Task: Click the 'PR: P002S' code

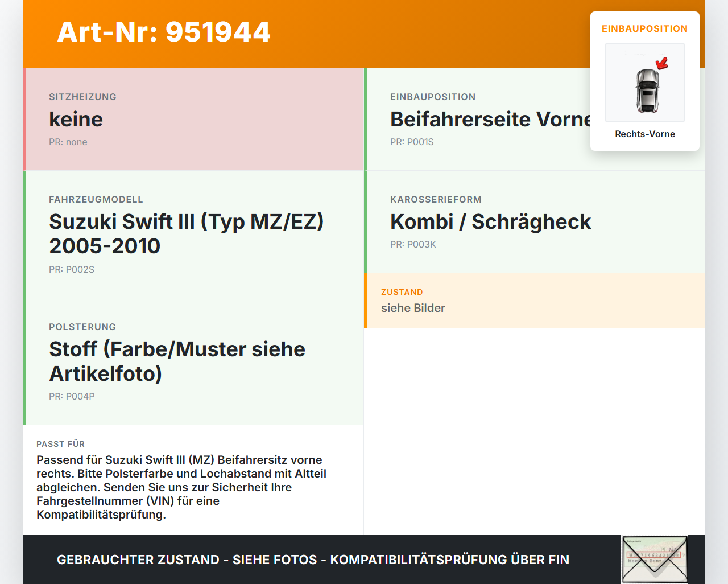Action: click(72, 269)
